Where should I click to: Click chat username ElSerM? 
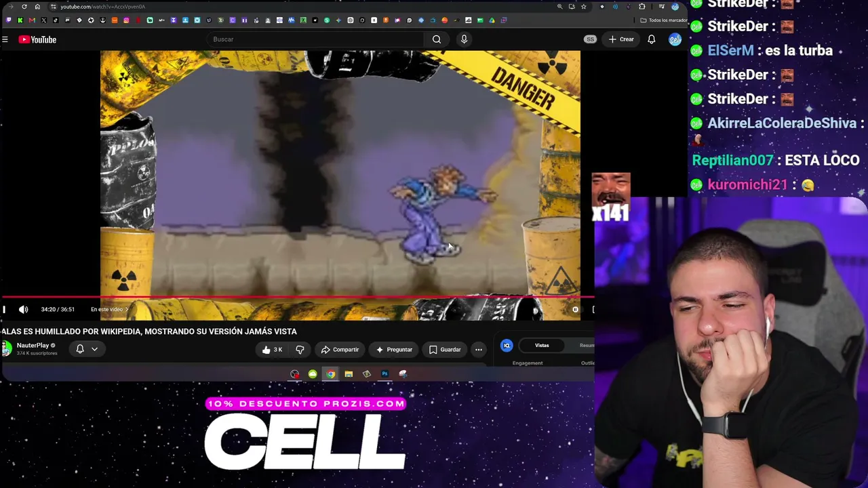(730, 51)
